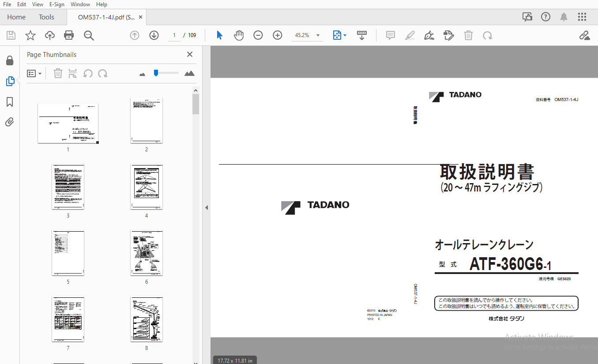This screenshot has height=364, width=598.
Task: Click the upload to cloud icon
Action: pos(50,35)
